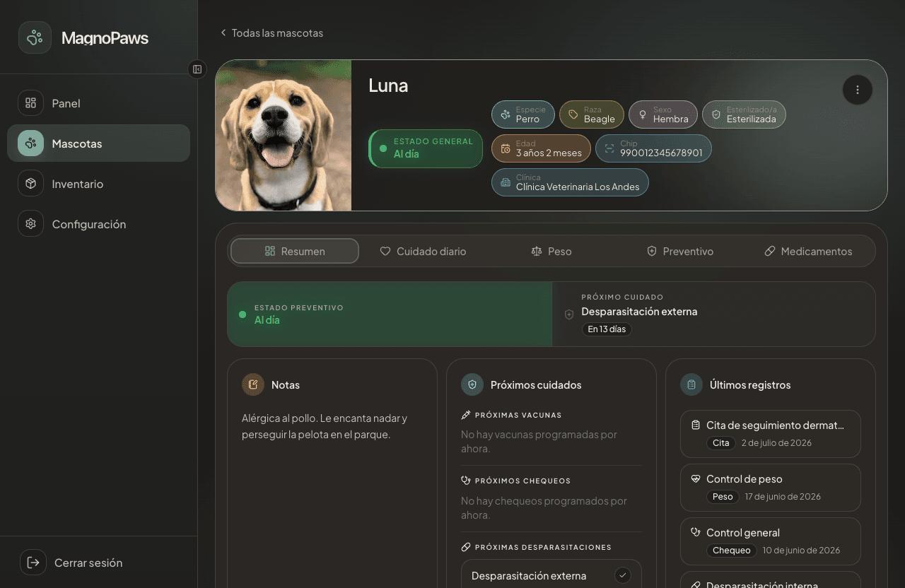The width and height of the screenshot is (905, 588).
Task: Click the Clínica building icon
Action: (506, 182)
